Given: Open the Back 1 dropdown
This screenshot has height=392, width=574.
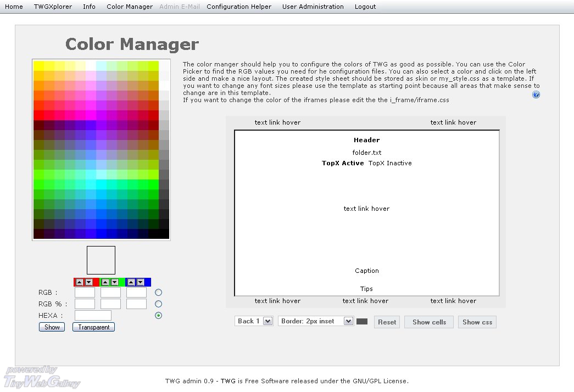Looking at the screenshot, I should (x=254, y=321).
